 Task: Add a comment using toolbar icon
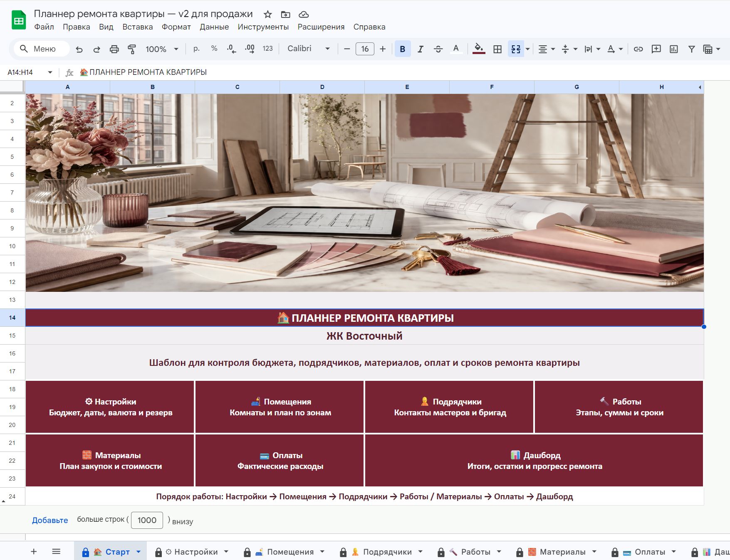coord(656,49)
